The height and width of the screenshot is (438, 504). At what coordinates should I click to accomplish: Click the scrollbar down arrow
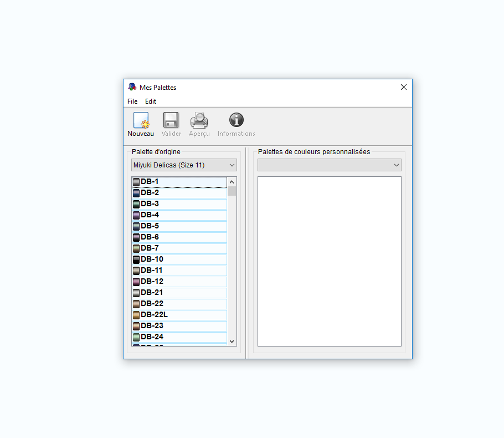[232, 341]
